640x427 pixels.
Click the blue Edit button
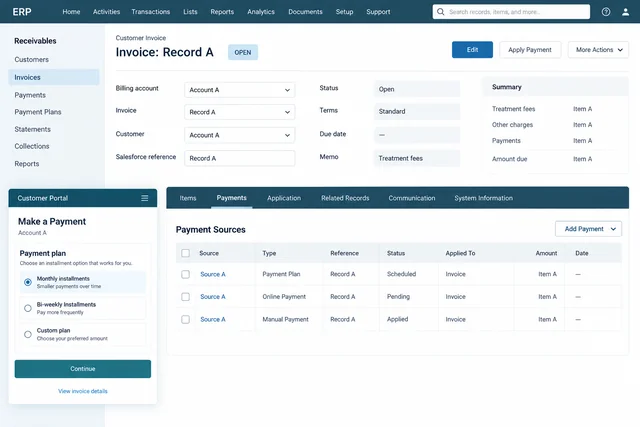[472, 50]
